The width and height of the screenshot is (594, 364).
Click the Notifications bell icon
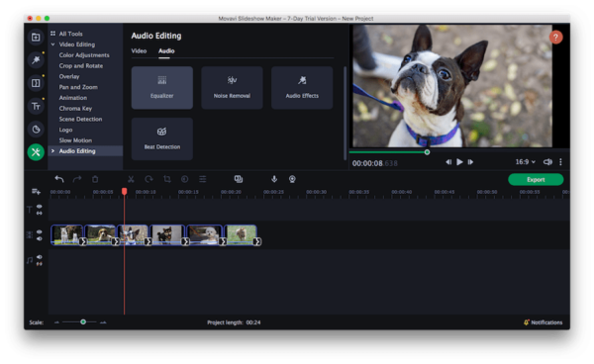coord(527,322)
